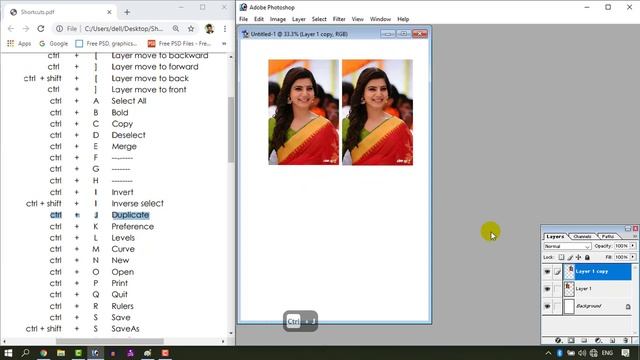Click Chrome forward arrow
The image size is (640, 360).
[26, 29]
